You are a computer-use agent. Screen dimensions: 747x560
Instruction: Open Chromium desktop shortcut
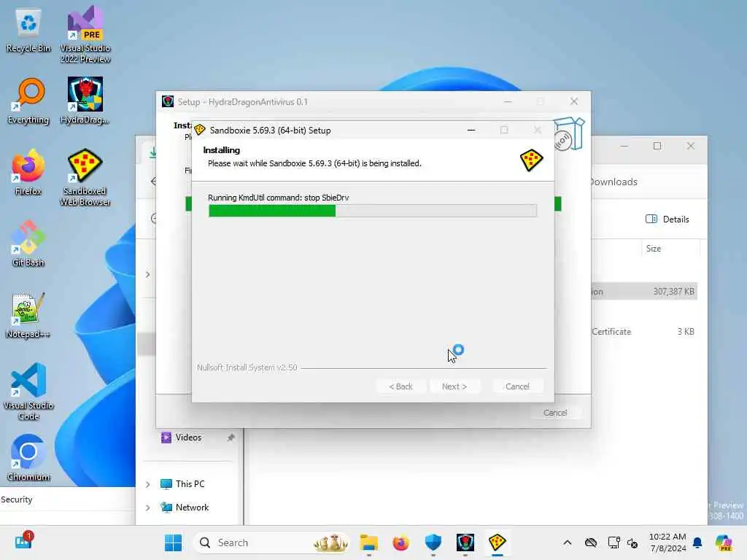click(x=28, y=458)
